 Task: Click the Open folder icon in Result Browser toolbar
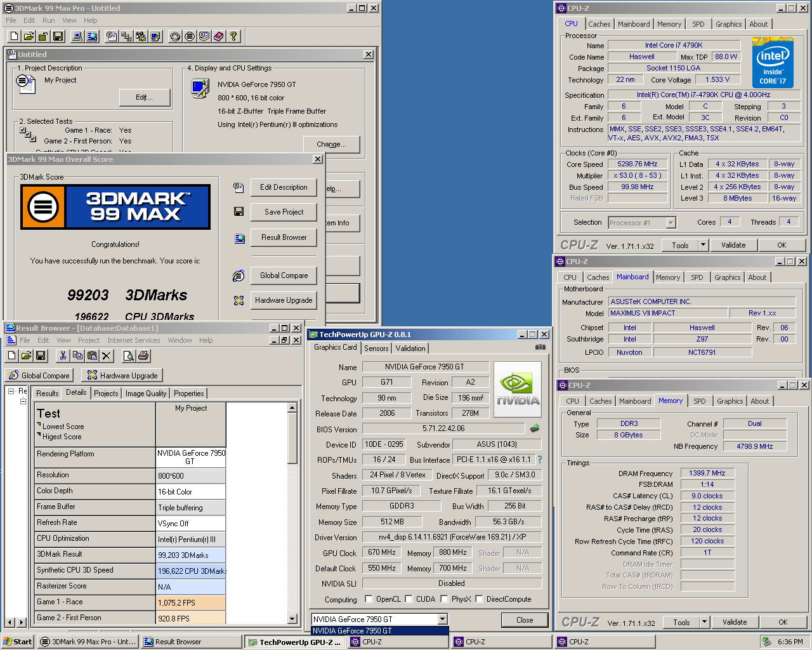(26, 355)
